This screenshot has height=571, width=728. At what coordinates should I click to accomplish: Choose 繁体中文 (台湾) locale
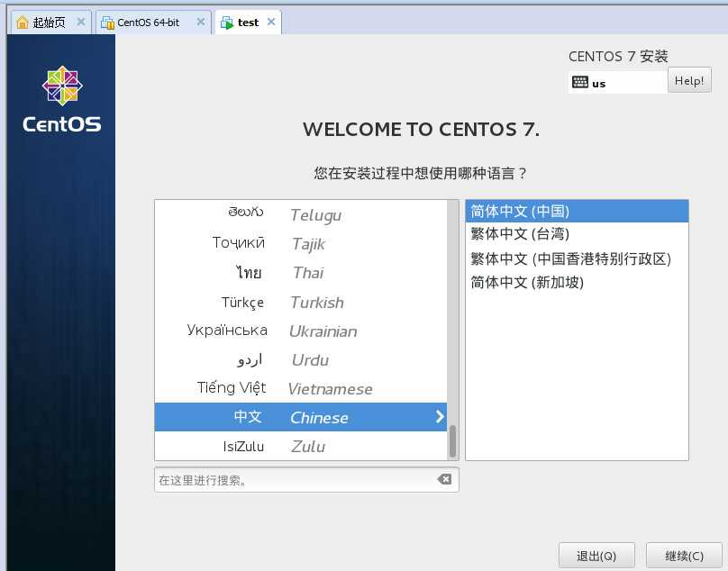577,233
